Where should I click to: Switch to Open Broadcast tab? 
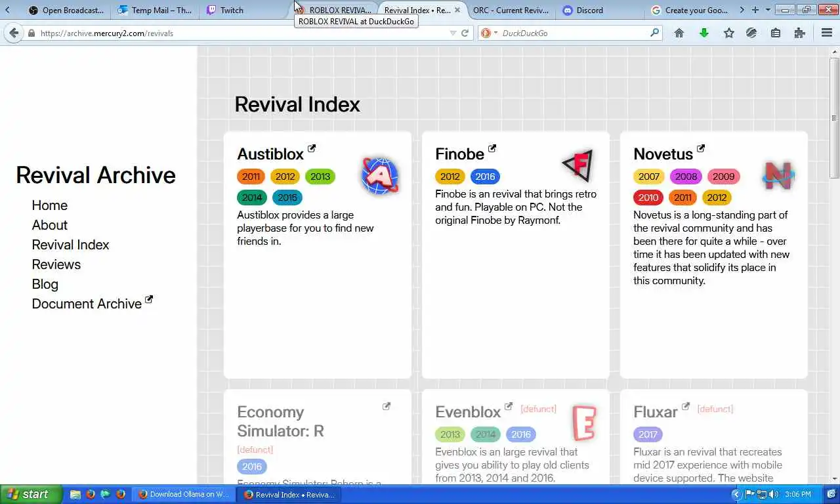tap(66, 10)
